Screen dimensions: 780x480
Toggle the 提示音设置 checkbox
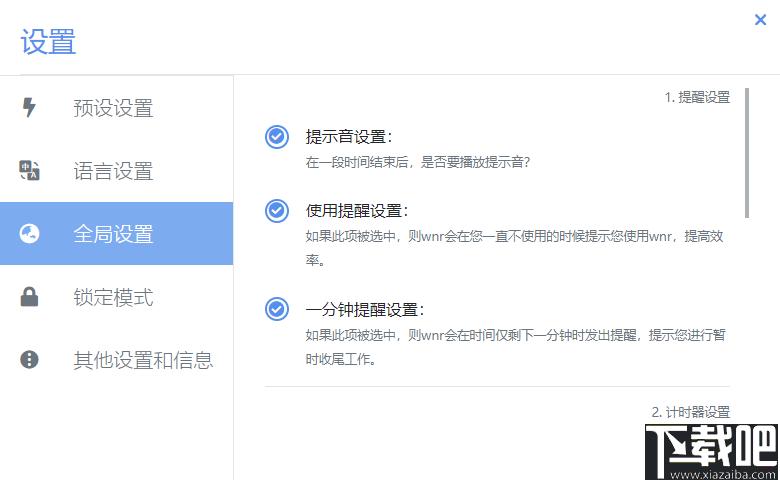pyautogui.click(x=277, y=137)
